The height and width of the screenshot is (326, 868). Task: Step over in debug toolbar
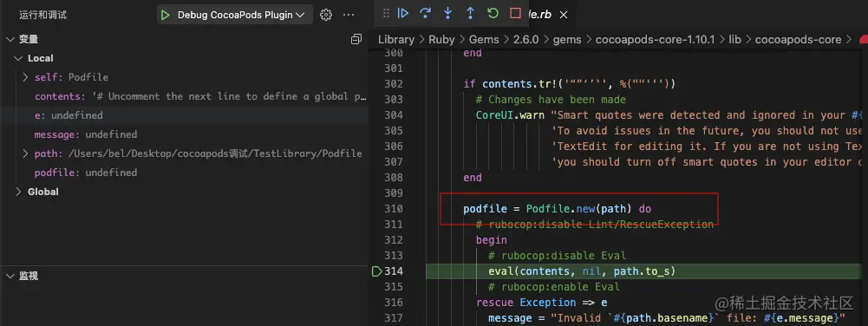pos(425,13)
